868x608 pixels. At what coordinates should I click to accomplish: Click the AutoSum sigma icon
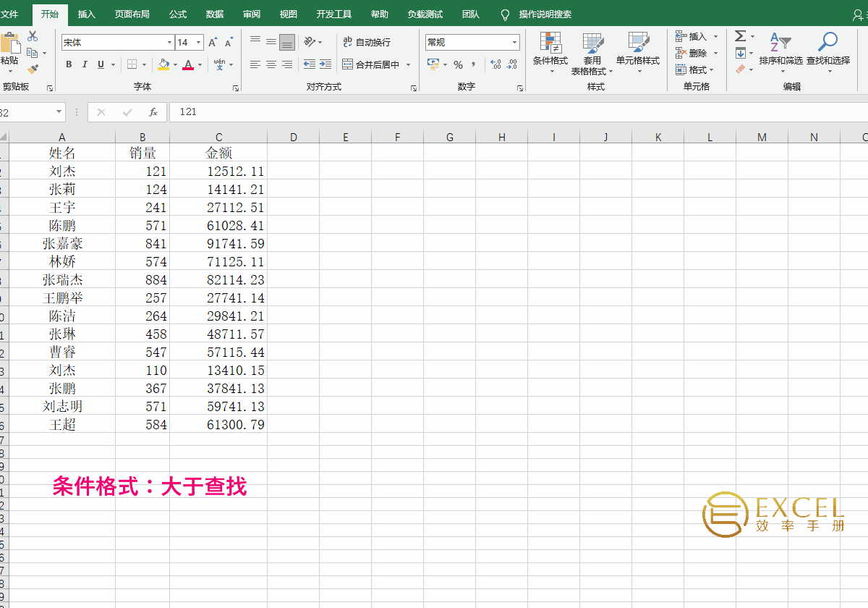[x=740, y=36]
